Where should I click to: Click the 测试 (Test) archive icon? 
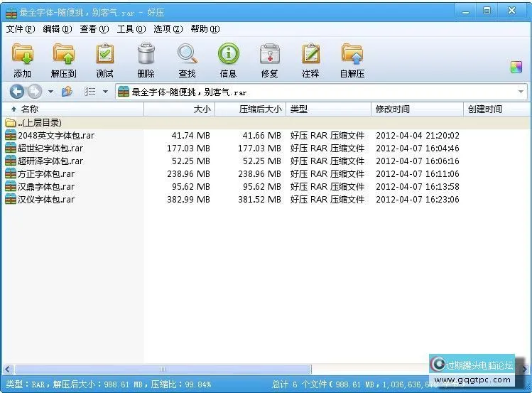pyautogui.click(x=104, y=55)
